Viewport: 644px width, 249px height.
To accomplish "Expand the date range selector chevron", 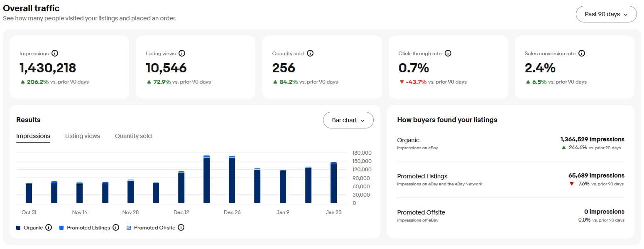I will 625,14.
